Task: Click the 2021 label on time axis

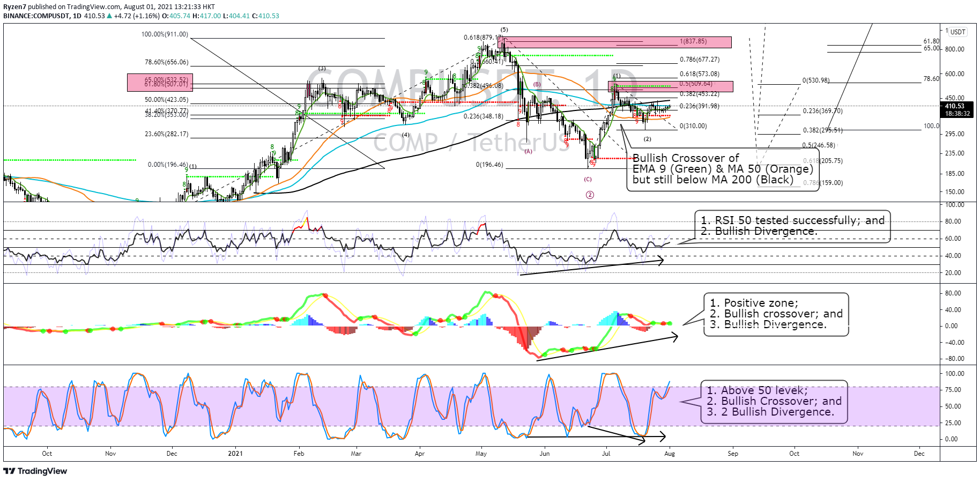Action: pos(235,454)
